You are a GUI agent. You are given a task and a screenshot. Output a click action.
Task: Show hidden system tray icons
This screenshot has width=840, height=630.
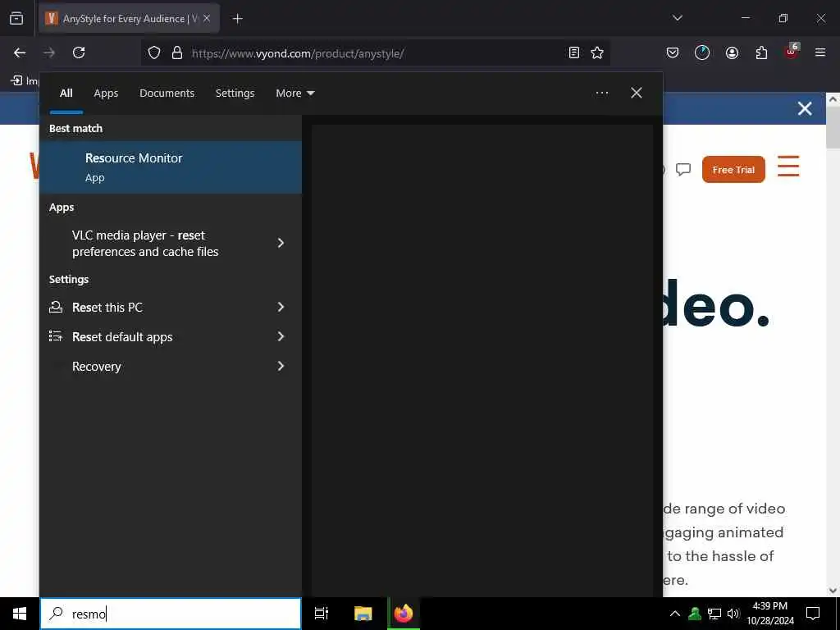[675, 614]
